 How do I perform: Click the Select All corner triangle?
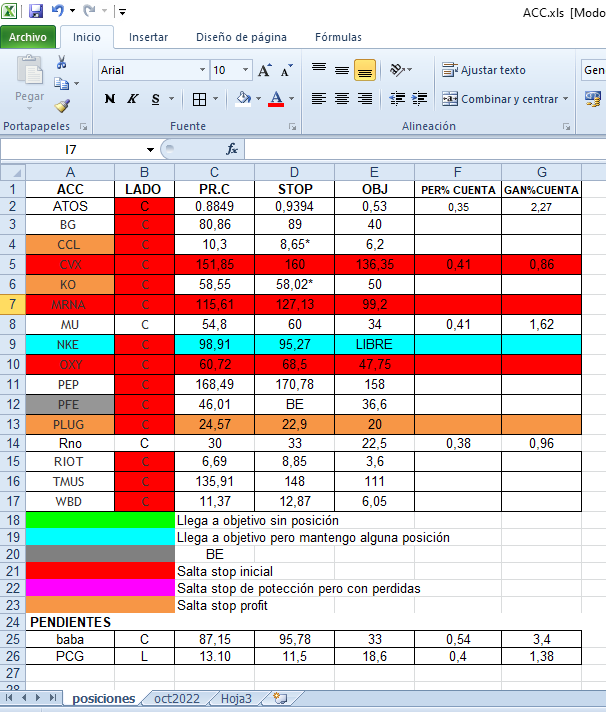pyautogui.click(x=13, y=173)
